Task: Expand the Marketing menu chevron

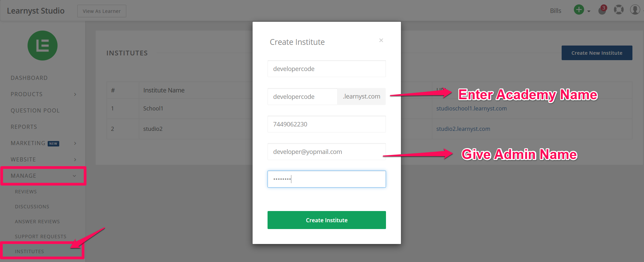Action: click(75, 143)
